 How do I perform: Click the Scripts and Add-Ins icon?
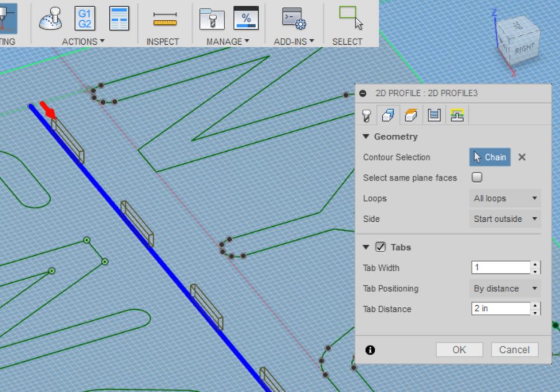(x=294, y=18)
